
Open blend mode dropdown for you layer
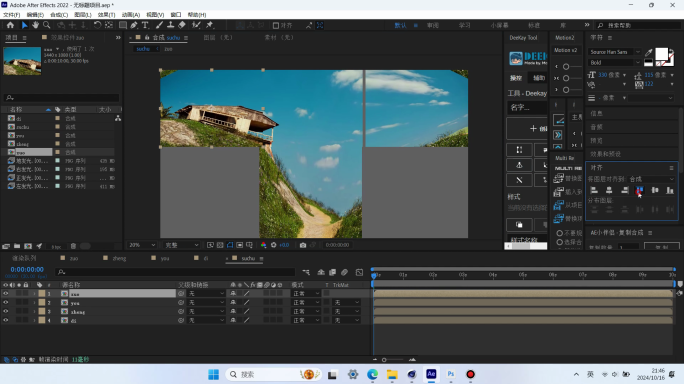pos(306,302)
